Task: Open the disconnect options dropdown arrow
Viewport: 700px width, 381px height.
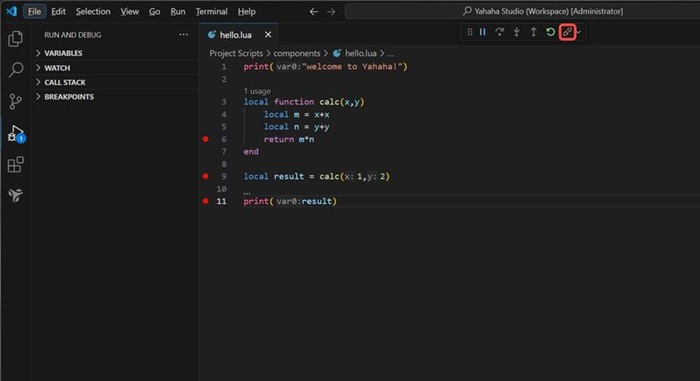Action: 579,32
